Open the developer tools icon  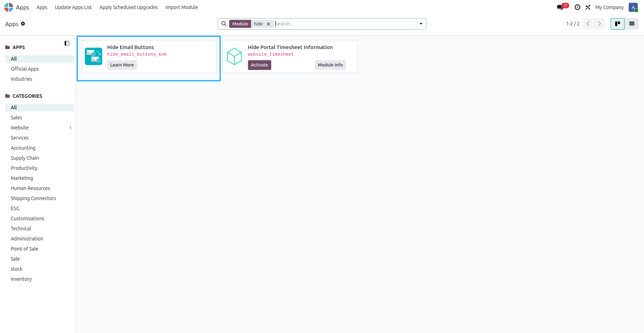click(x=588, y=7)
